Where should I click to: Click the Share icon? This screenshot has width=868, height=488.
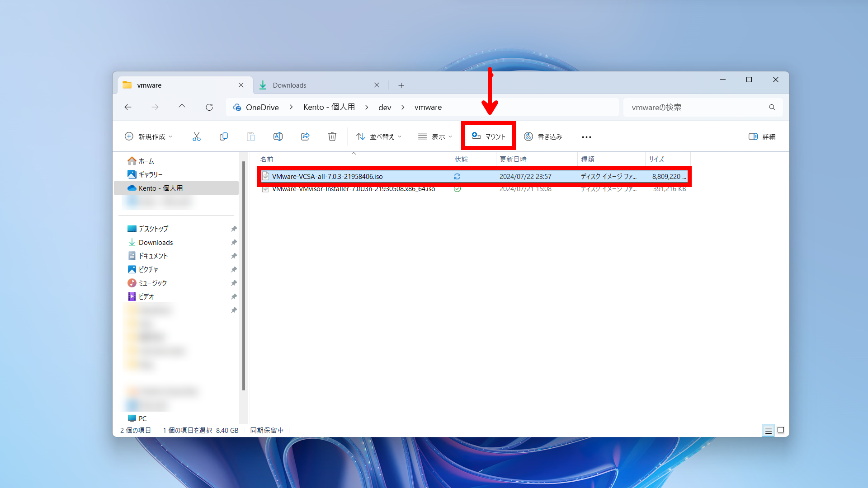305,136
